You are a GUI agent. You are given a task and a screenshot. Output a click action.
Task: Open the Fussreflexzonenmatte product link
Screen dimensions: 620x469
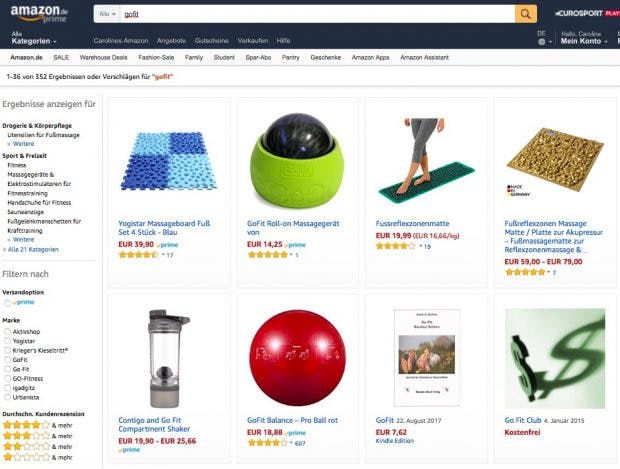tap(412, 223)
